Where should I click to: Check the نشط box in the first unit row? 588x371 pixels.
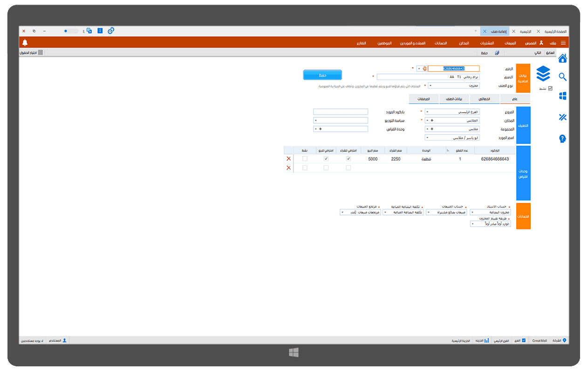(305, 159)
